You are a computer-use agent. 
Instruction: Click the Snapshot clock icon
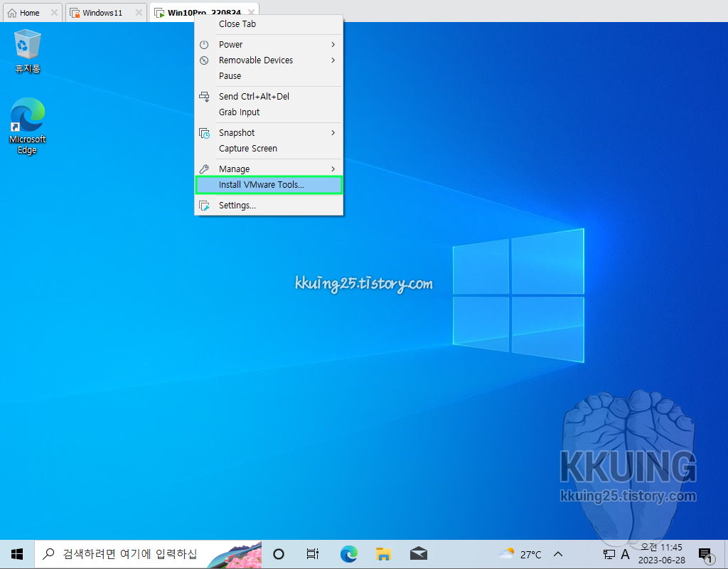[204, 133]
